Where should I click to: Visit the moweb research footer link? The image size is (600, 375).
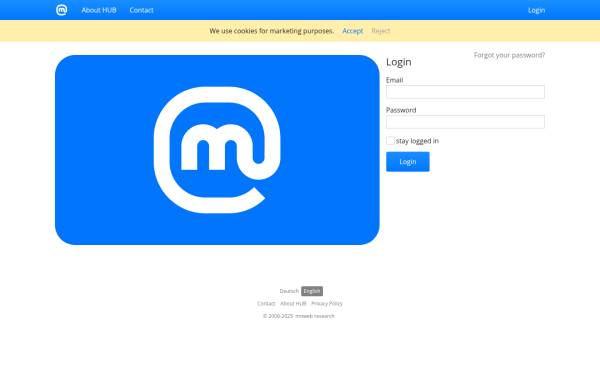(315, 316)
